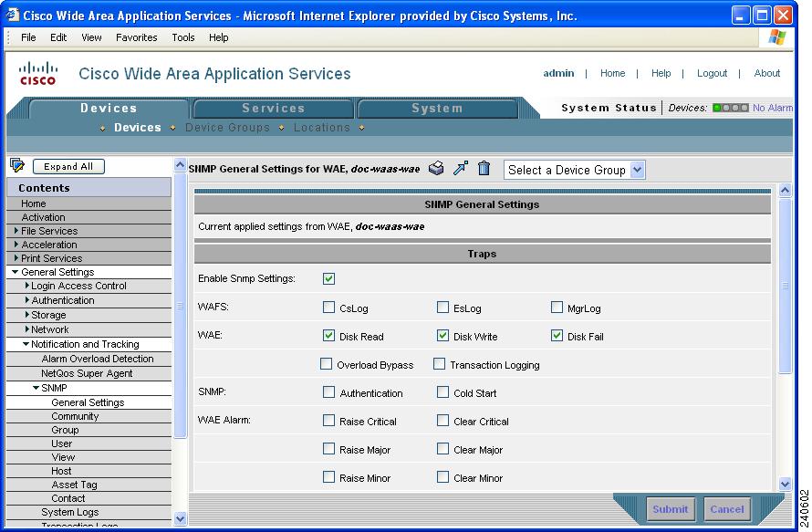The height and width of the screenshot is (532, 812).
Task: Open the Tools menu
Action: [x=183, y=37]
